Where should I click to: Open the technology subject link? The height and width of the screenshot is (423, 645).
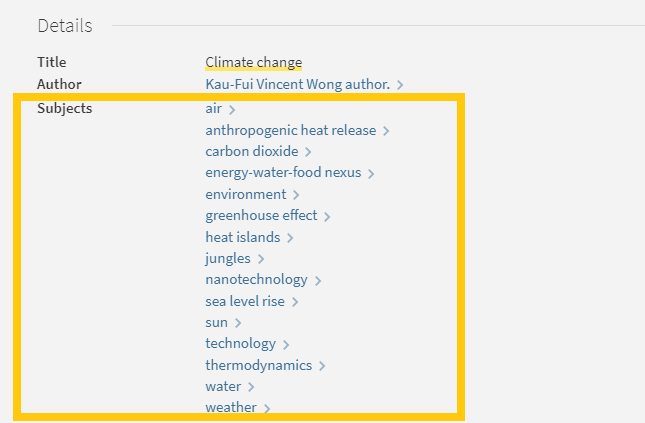coord(240,343)
